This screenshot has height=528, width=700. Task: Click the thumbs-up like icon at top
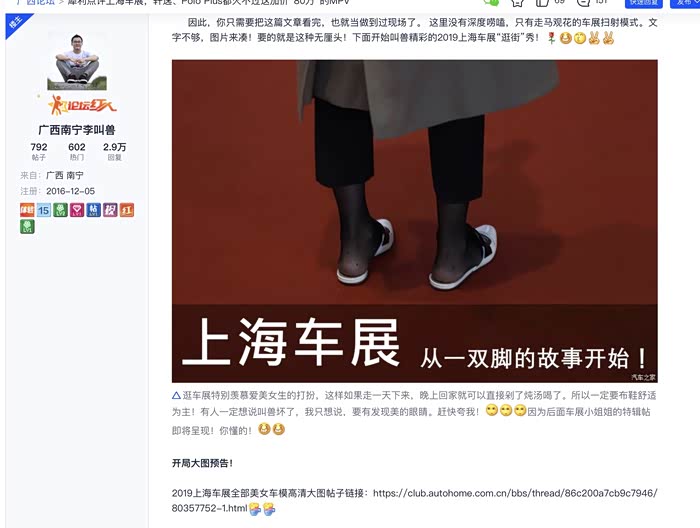pyautogui.click(x=542, y=2)
